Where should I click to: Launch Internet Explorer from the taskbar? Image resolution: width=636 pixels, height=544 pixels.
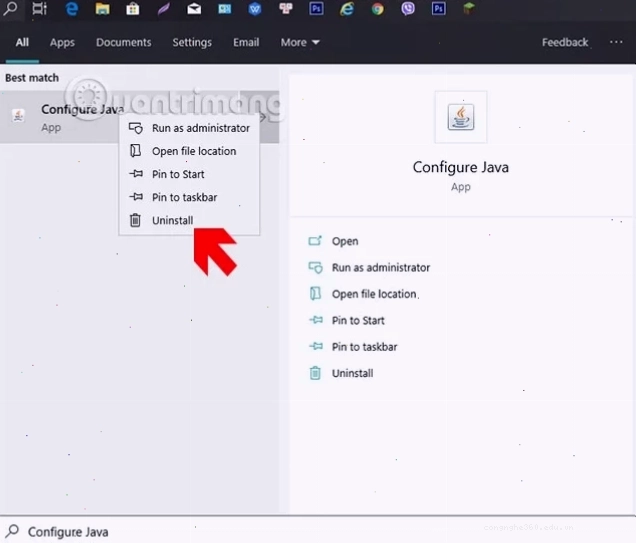[x=347, y=9]
